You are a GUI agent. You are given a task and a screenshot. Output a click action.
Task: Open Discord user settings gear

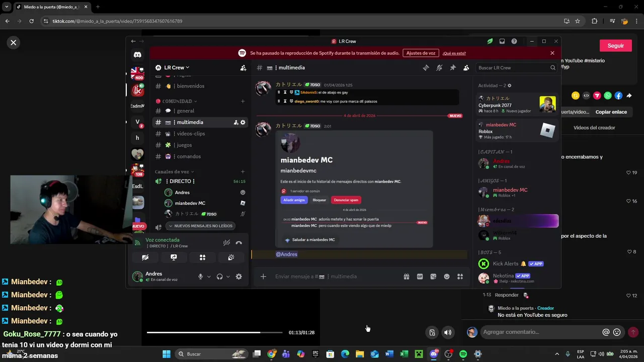pyautogui.click(x=239, y=277)
